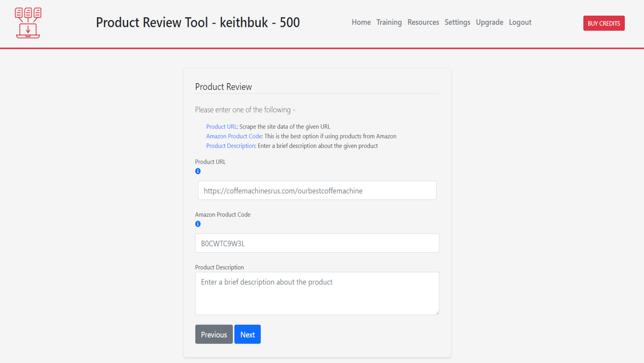The image size is (644, 363).
Task: Click the Amazon Product Code info icon
Action: (198, 223)
